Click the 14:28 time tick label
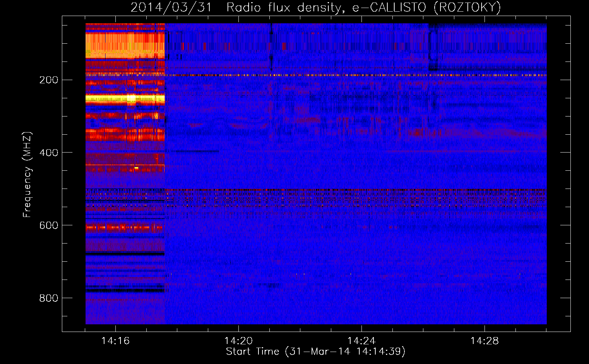The width and height of the screenshot is (589, 364). tap(485, 341)
